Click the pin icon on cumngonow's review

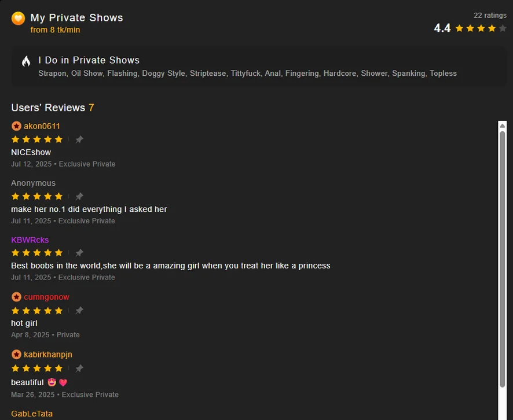coord(79,311)
